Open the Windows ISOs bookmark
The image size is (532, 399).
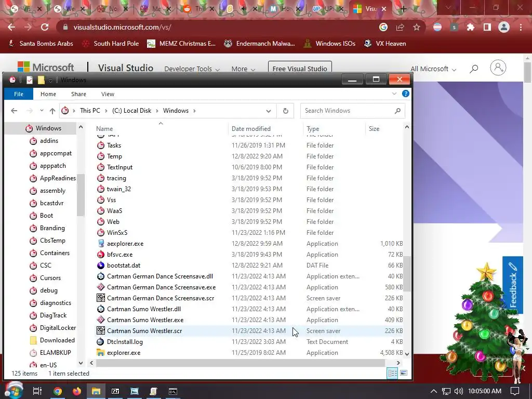point(329,44)
